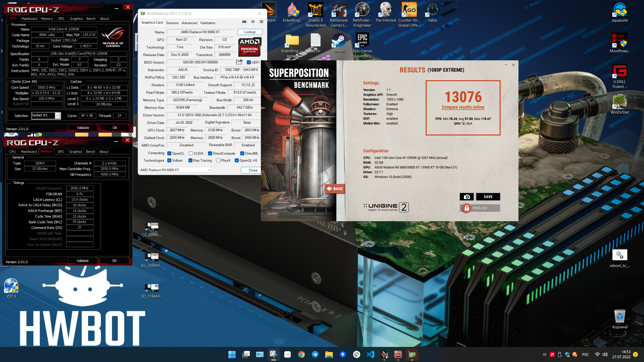Image resolution: width=644 pixels, height=362 pixels.
Task: Open Slack from the taskbar
Action: pyautogui.click(x=356, y=354)
